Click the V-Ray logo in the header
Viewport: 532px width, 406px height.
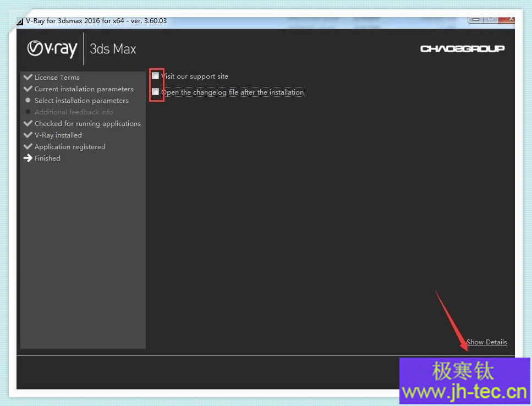coord(52,49)
